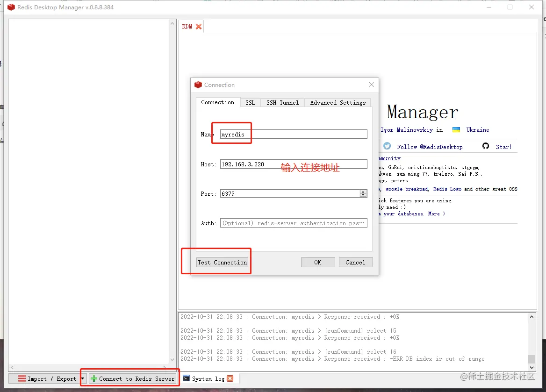Viewport: 546px width, 392px height.
Task: Cancel the Connection dialog
Action: [356, 263]
